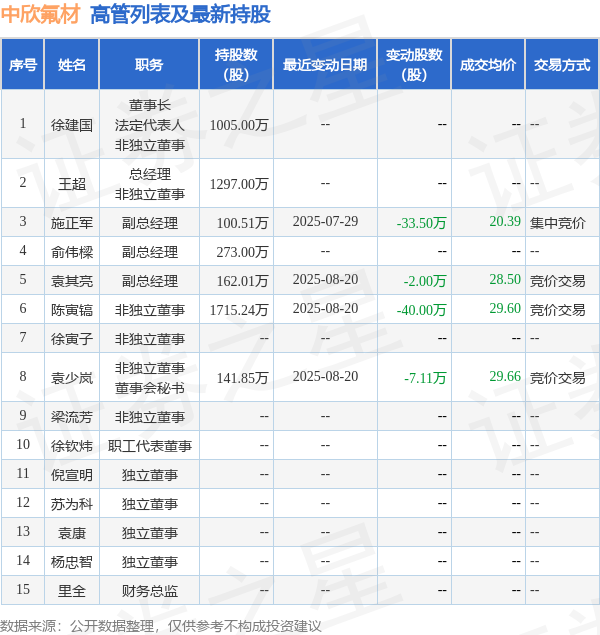Click row number 15
This screenshot has height=635, width=600.
click(23, 589)
